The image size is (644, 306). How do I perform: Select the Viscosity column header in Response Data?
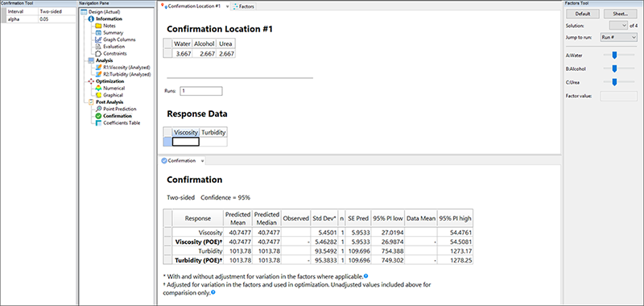tap(186, 132)
